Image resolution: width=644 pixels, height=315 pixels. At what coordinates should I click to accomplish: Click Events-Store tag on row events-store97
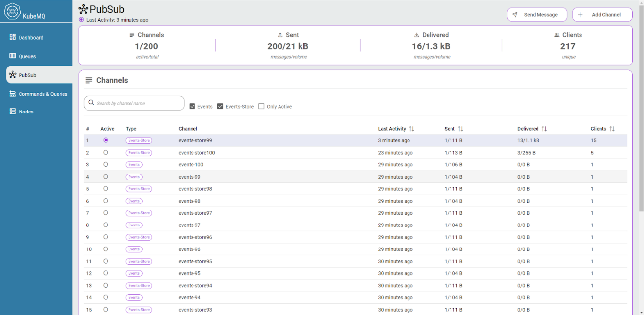139,213
